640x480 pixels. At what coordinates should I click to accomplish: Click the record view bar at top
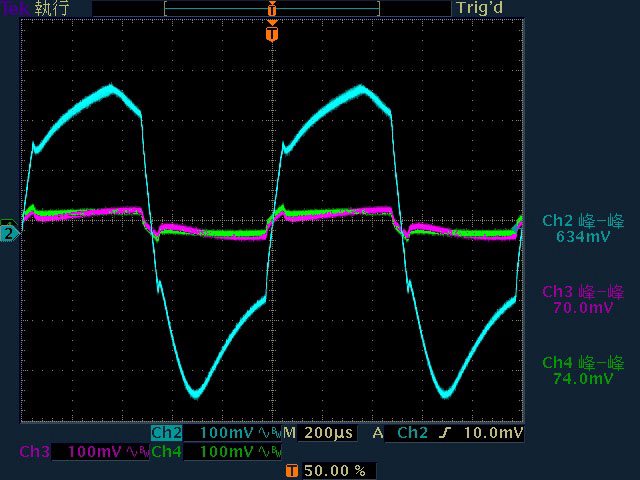tap(271, 8)
